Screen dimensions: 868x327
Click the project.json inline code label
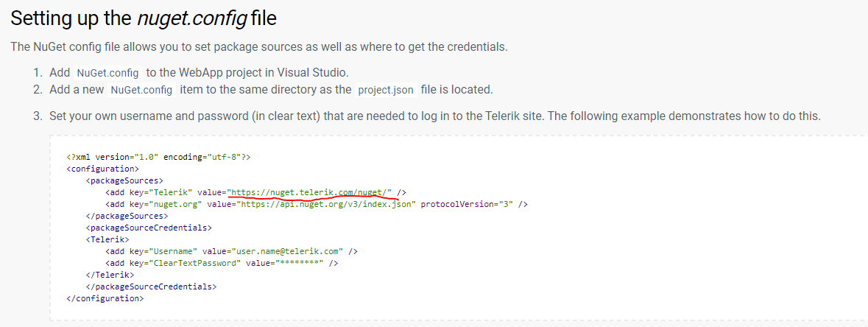384,90
